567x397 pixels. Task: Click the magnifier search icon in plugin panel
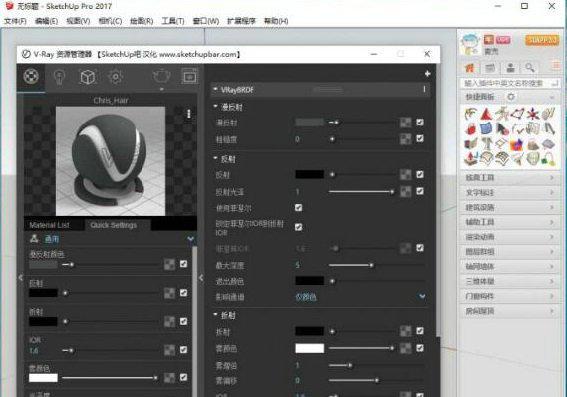(530, 68)
